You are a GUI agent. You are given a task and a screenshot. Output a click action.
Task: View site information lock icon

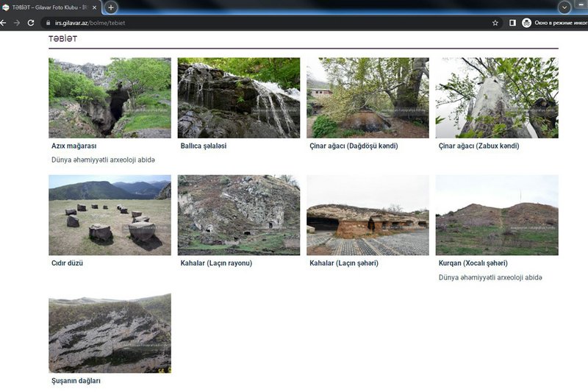[47, 23]
